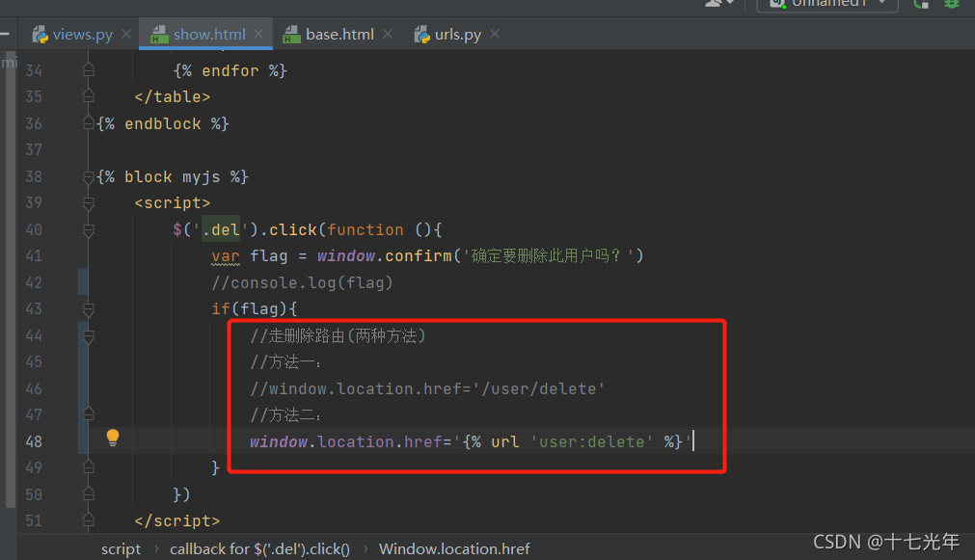The image size is (975, 560).
Task: Collapse fold marker at line 36 endblock
Action: [89, 123]
